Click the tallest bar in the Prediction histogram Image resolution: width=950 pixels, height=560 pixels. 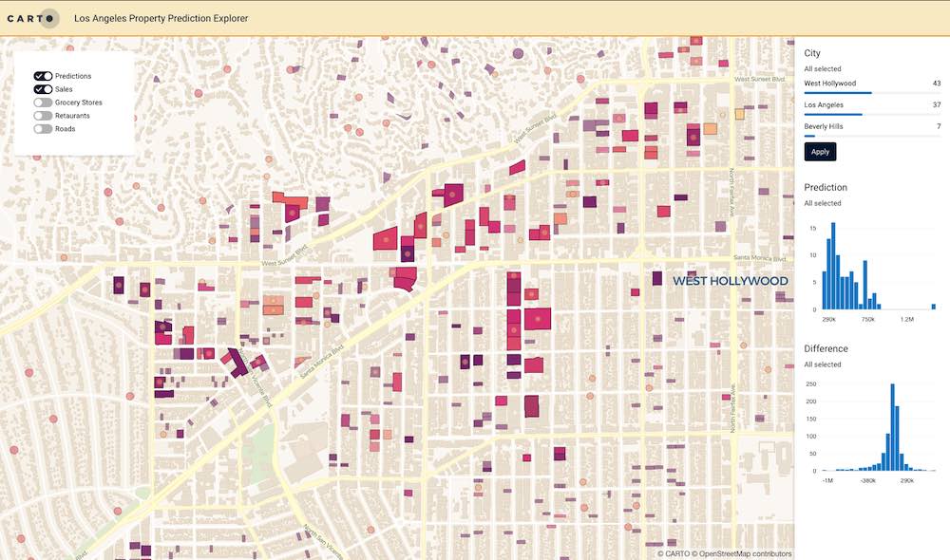click(833, 266)
